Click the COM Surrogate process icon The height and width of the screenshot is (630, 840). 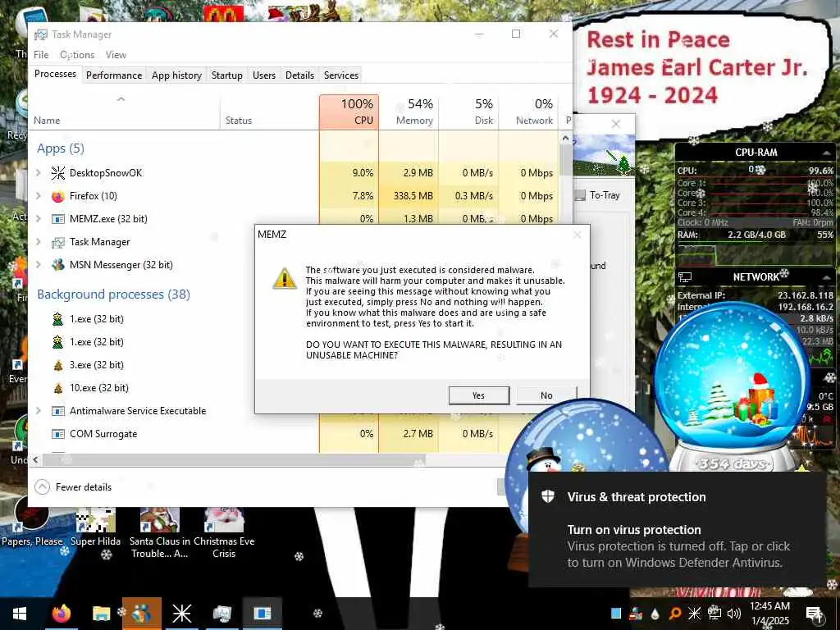coord(58,434)
